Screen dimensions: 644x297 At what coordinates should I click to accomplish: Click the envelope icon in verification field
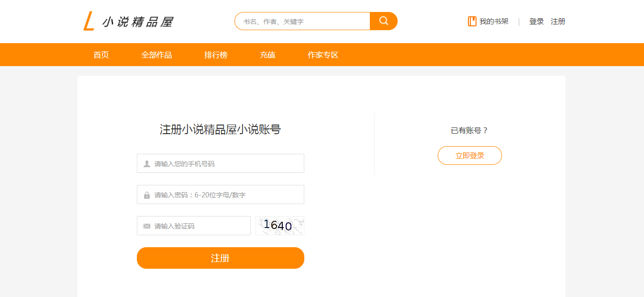[x=147, y=226]
